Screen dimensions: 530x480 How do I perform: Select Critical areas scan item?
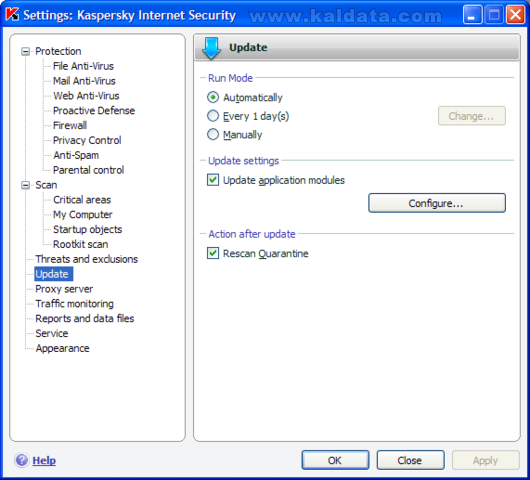point(82,200)
